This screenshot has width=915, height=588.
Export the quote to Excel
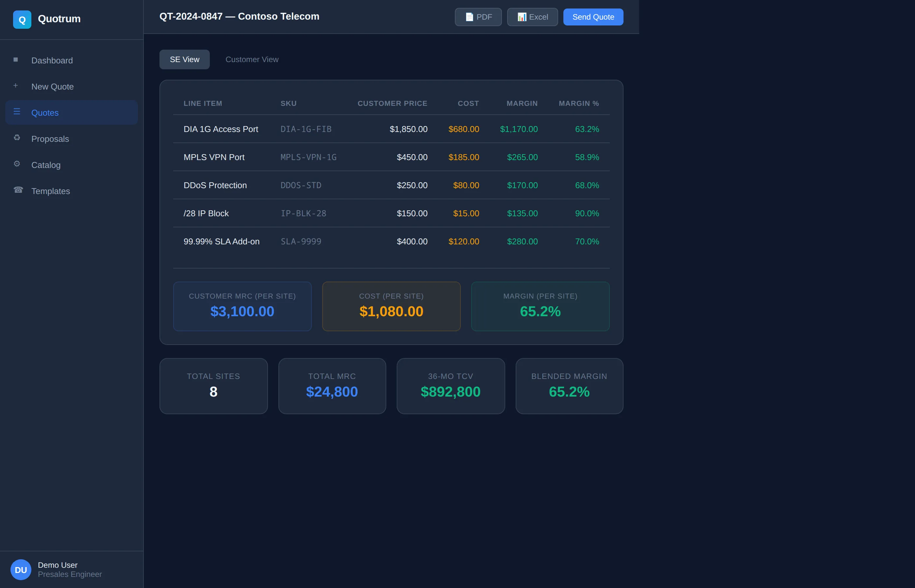pos(532,17)
